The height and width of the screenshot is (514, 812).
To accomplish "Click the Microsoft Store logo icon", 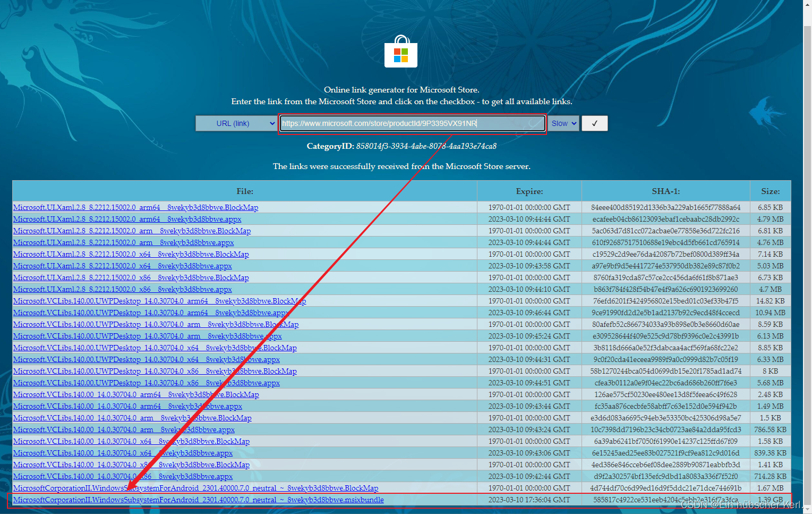I will (401, 52).
